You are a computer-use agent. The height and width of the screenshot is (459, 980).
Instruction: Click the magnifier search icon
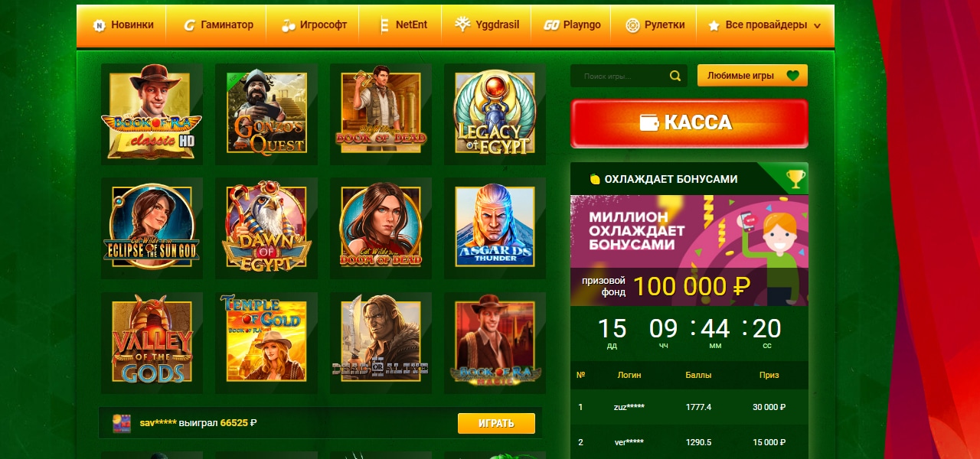tap(675, 76)
